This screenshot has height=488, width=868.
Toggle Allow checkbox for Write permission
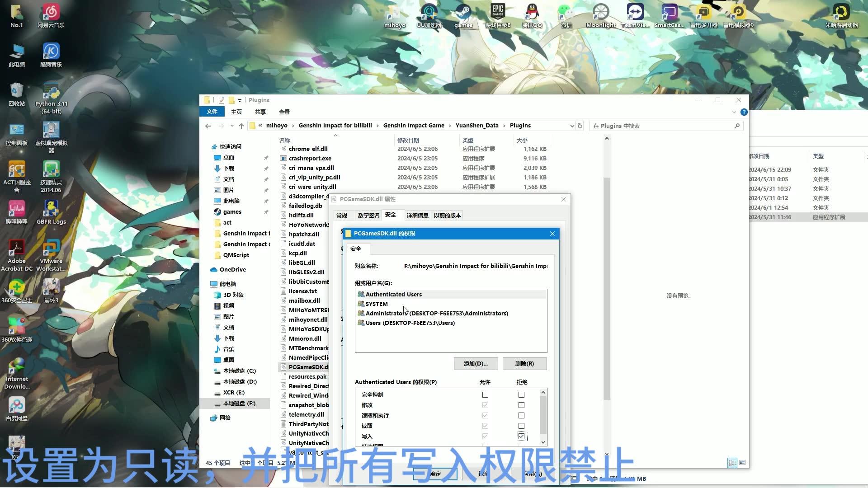click(485, 436)
